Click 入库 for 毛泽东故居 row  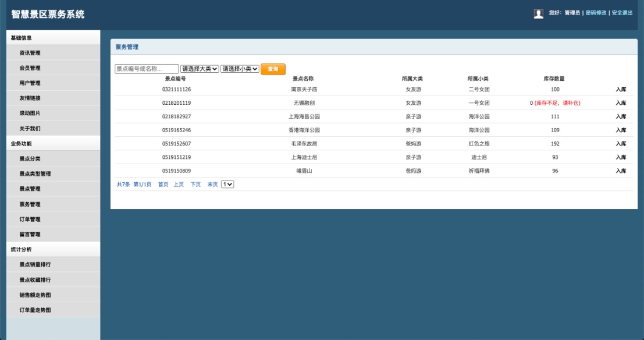[x=621, y=143]
